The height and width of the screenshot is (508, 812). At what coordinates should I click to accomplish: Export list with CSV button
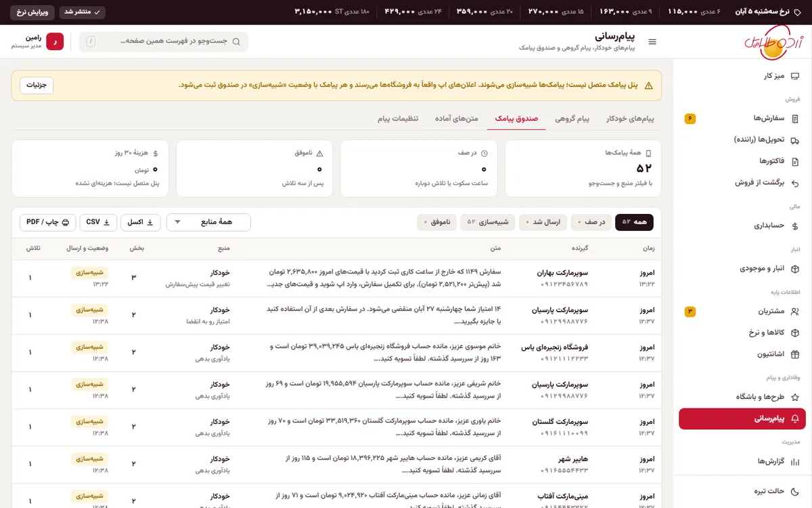[x=98, y=222]
